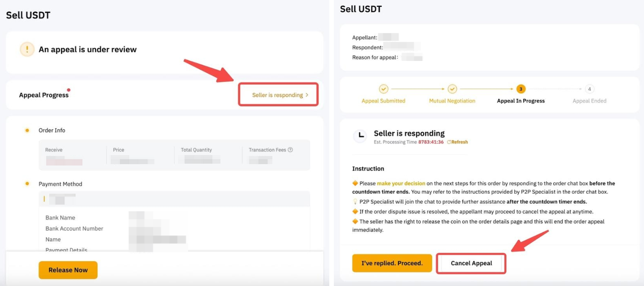Click the yellow appeal warning exclamation icon

pos(27,49)
